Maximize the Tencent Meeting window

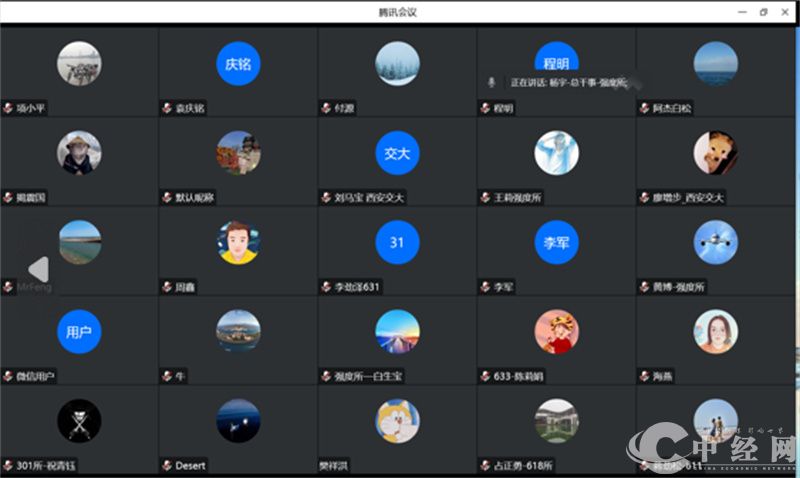763,12
